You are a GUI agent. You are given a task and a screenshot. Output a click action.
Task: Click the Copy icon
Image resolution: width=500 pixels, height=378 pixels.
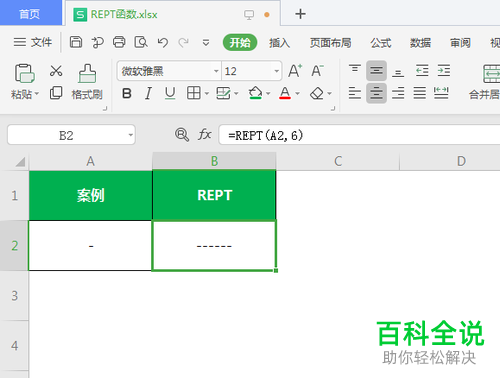(56, 93)
